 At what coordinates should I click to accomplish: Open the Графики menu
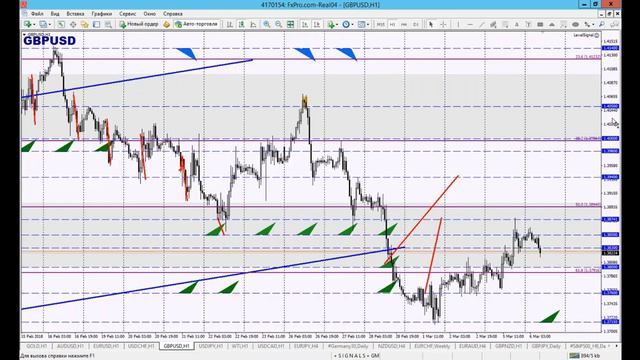[101, 14]
